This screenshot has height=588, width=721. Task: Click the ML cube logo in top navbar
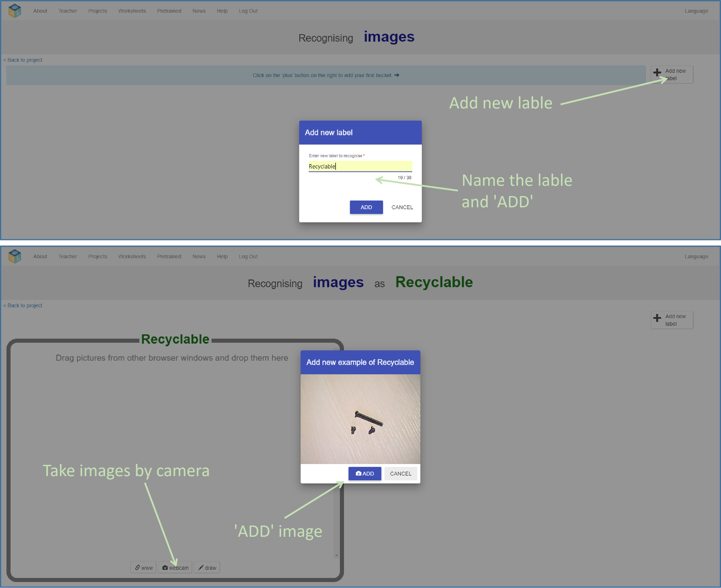click(x=15, y=11)
